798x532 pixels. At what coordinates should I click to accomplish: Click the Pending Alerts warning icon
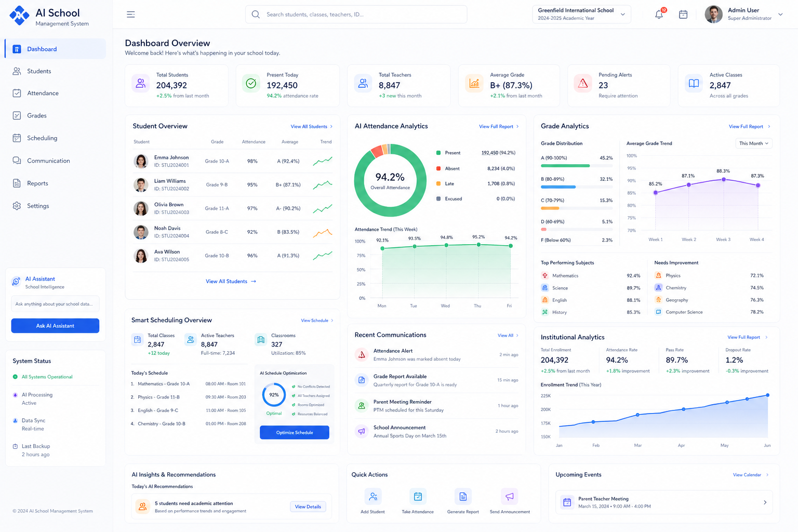[583, 83]
